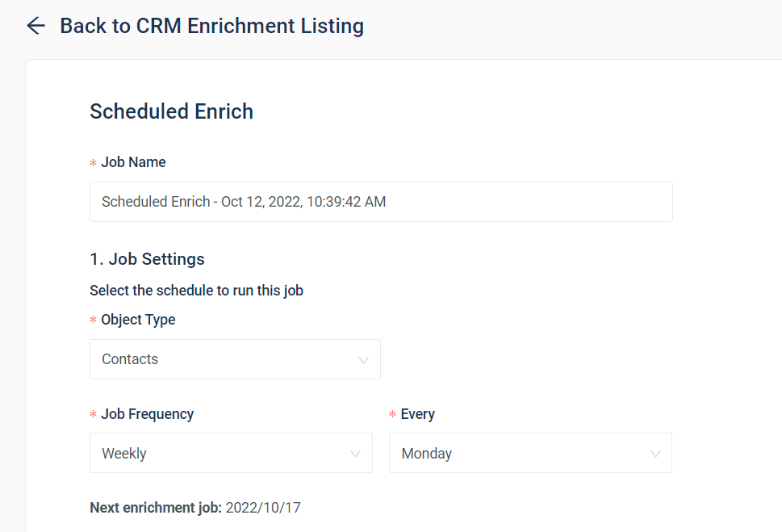Screen dimensions: 782x532
Task: Click the chevron arrow in the Weekly box
Action: point(356,455)
